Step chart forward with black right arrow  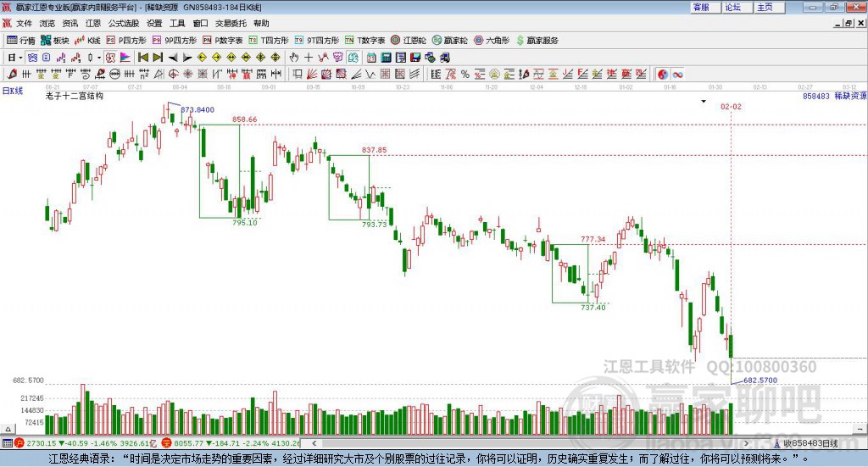click(x=187, y=58)
